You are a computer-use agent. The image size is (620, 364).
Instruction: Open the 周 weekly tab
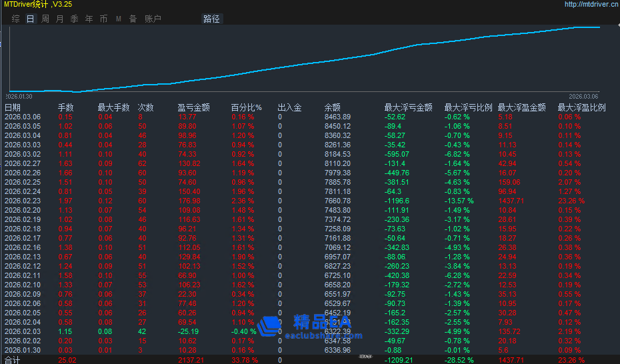pyautogui.click(x=45, y=19)
